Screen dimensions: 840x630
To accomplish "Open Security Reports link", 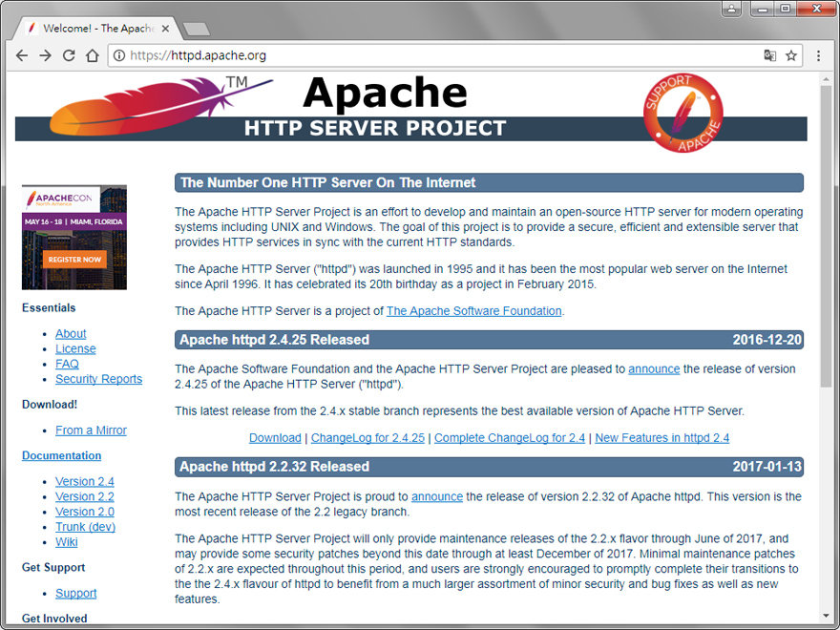I will (98, 379).
